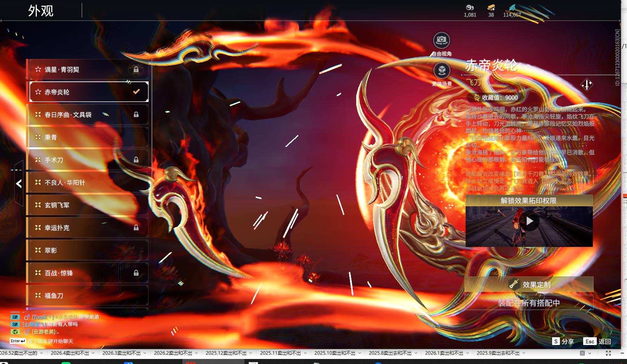Click the Esc 返回 back button

coord(597,341)
